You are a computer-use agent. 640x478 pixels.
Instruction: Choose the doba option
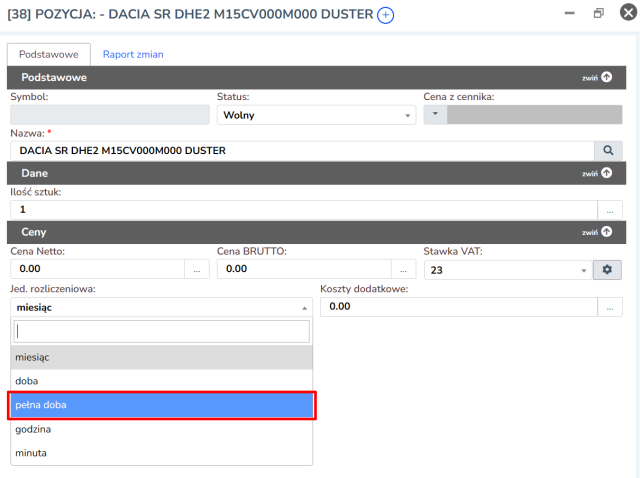pyautogui.click(x=161, y=381)
